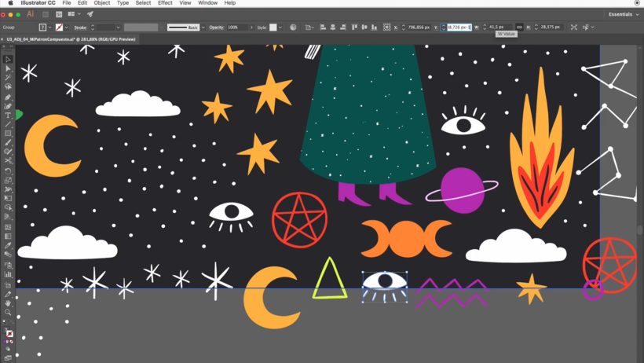Click the Reference Point grid icon

click(386, 27)
